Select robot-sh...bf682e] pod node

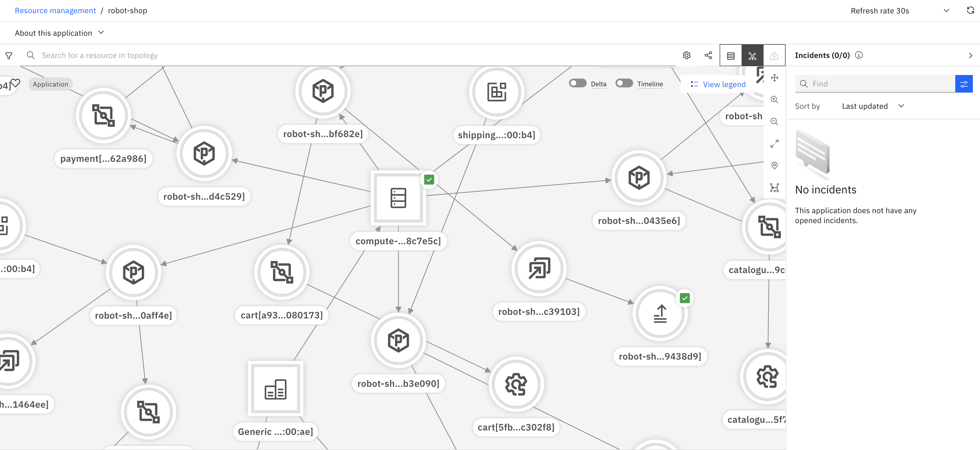[x=323, y=91]
